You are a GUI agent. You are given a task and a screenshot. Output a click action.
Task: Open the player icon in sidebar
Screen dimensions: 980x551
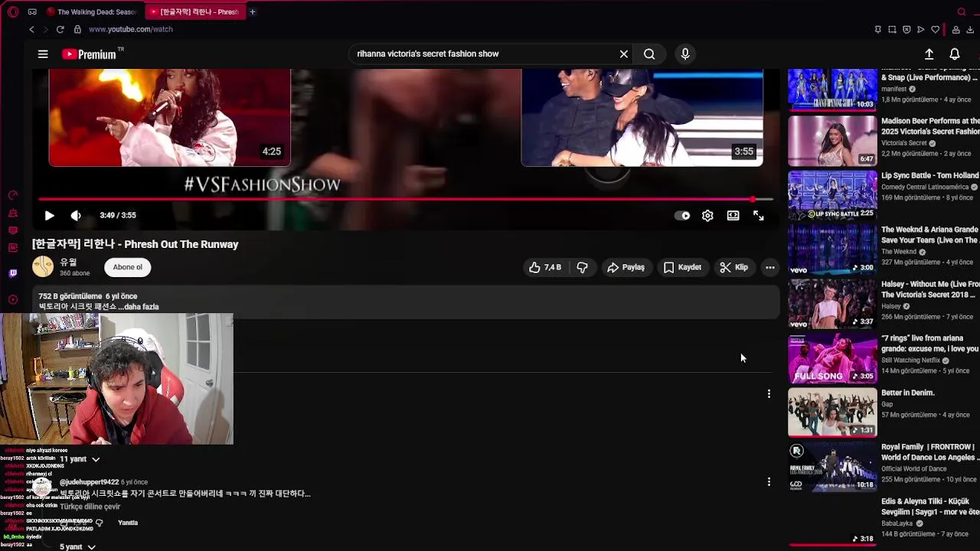pos(13,299)
